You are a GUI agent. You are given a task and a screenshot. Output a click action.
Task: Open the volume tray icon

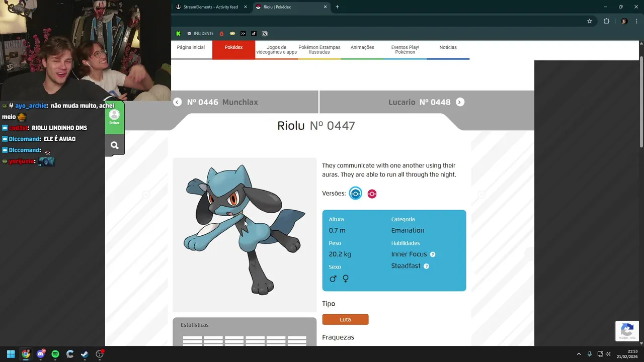[608, 354]
